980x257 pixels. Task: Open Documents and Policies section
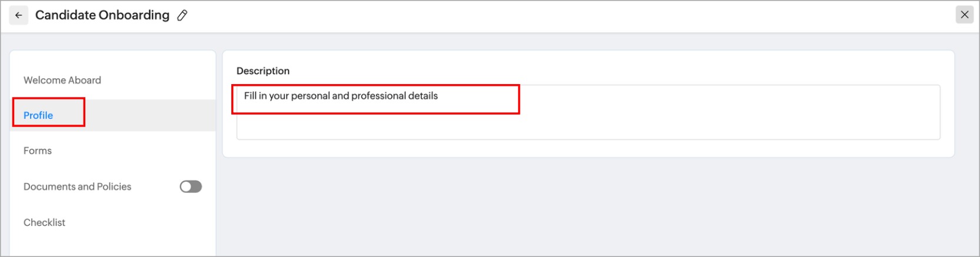(77, 186)
